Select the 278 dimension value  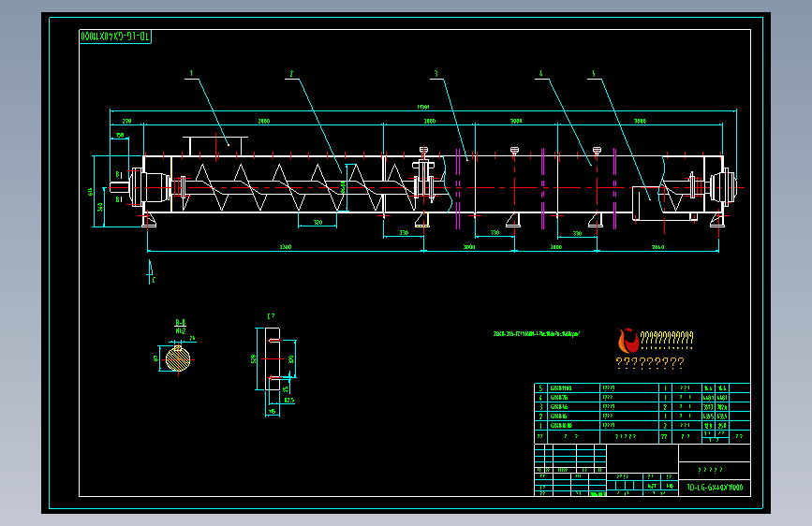(126, 121)
